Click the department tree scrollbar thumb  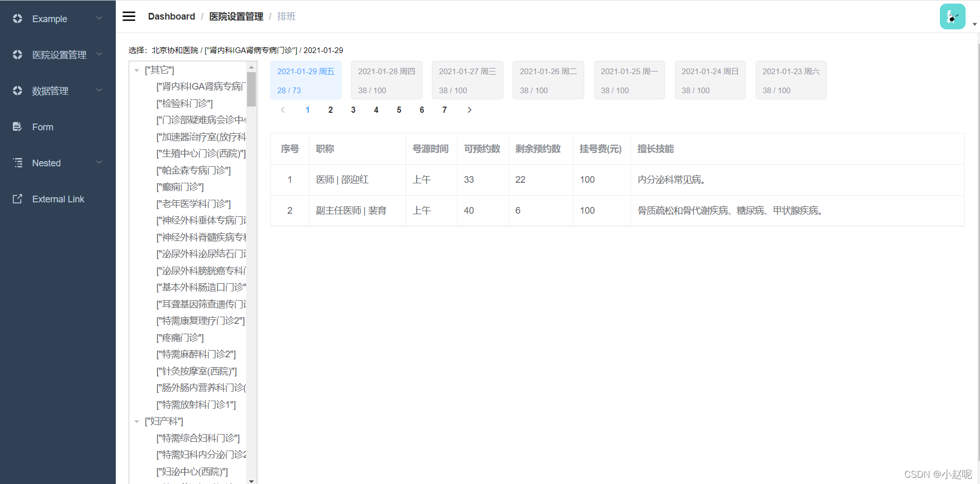click(x=251, y=89)
